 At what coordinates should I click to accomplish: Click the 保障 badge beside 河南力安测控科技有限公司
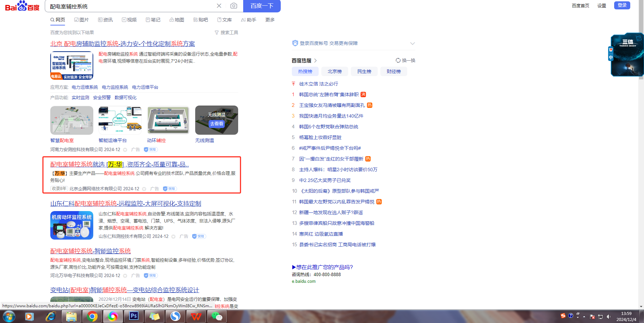(151, 149)
